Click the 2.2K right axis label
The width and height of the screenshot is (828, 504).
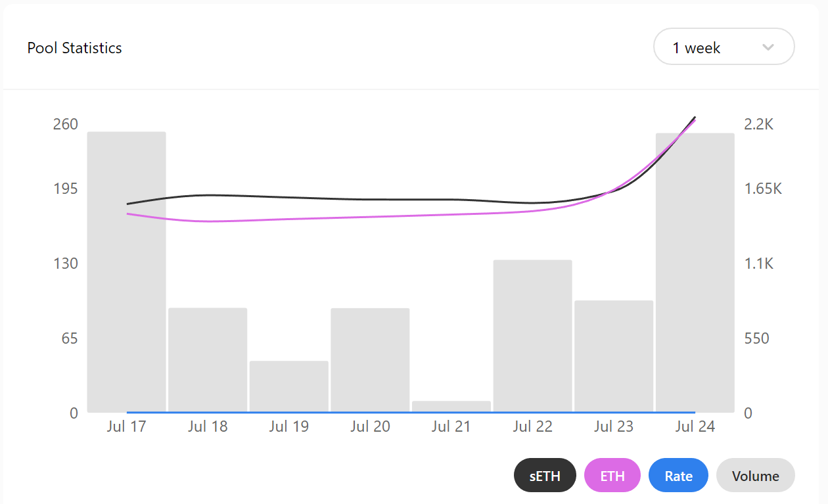(x=760, y=124)
